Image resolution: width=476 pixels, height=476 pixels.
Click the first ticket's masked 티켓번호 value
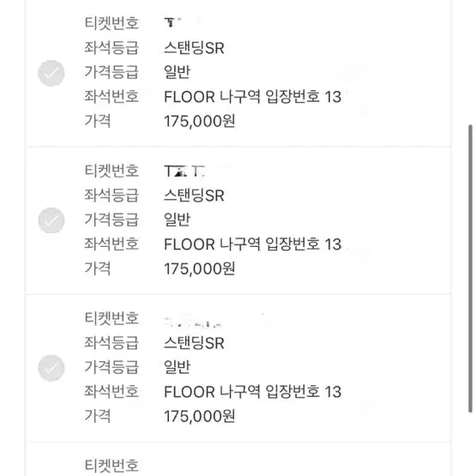point(173,22)
